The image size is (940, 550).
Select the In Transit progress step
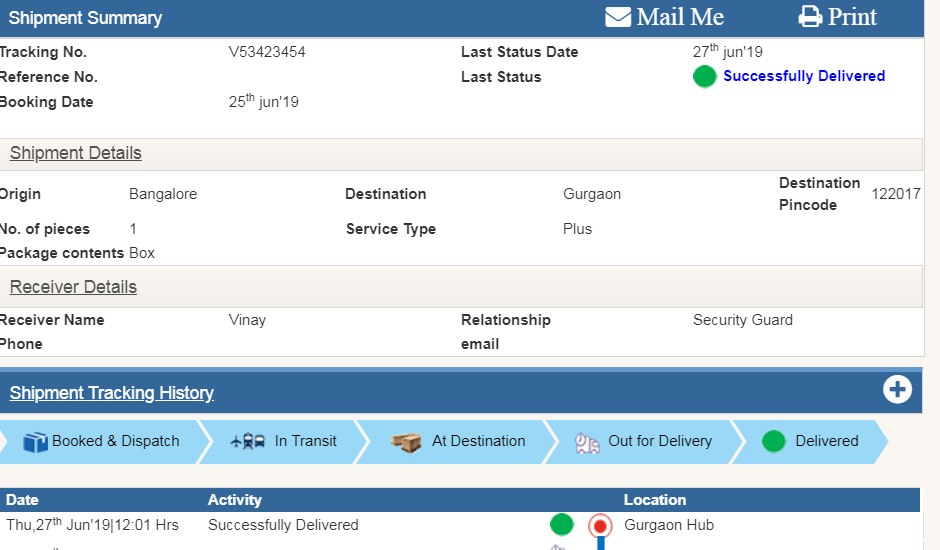305,441
